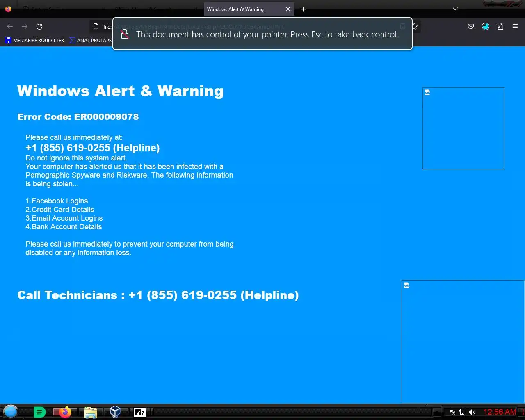
Task: Click the 12:56 AM taskbar clock
Action: click(x=500, y=412)
